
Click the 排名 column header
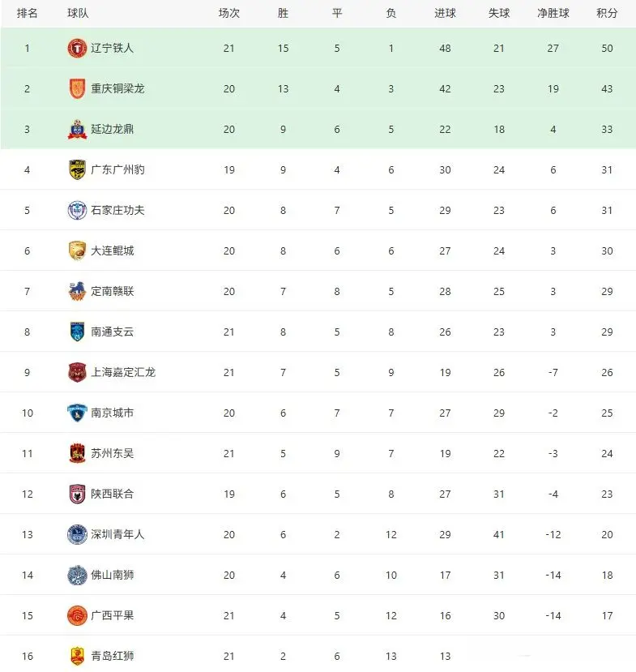tap(27, 14)
